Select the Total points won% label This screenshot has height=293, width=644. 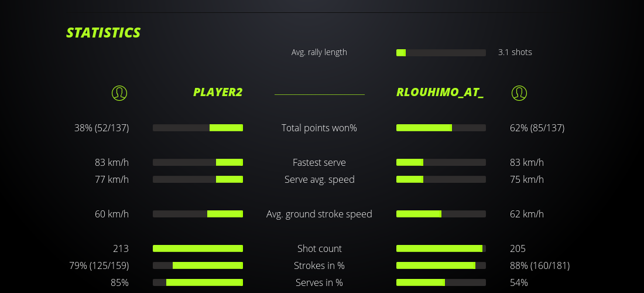319,128
